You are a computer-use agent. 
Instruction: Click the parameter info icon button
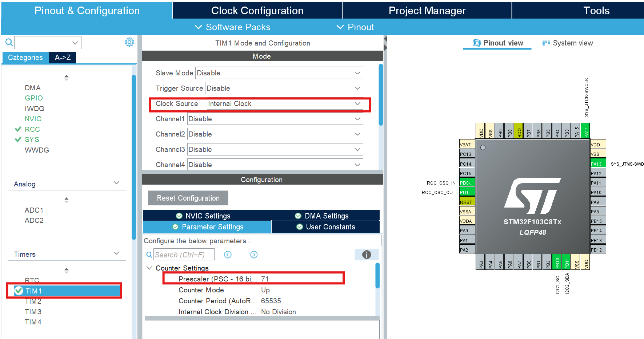point(367,255)
